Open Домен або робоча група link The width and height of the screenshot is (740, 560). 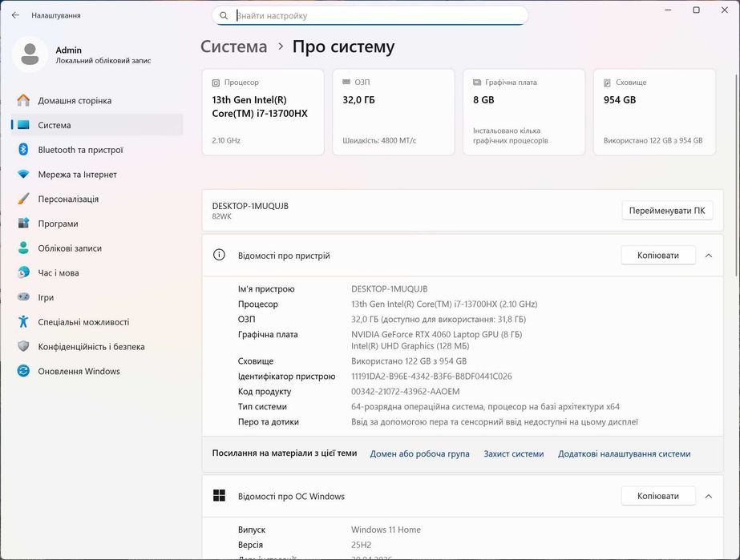point(419,453)
